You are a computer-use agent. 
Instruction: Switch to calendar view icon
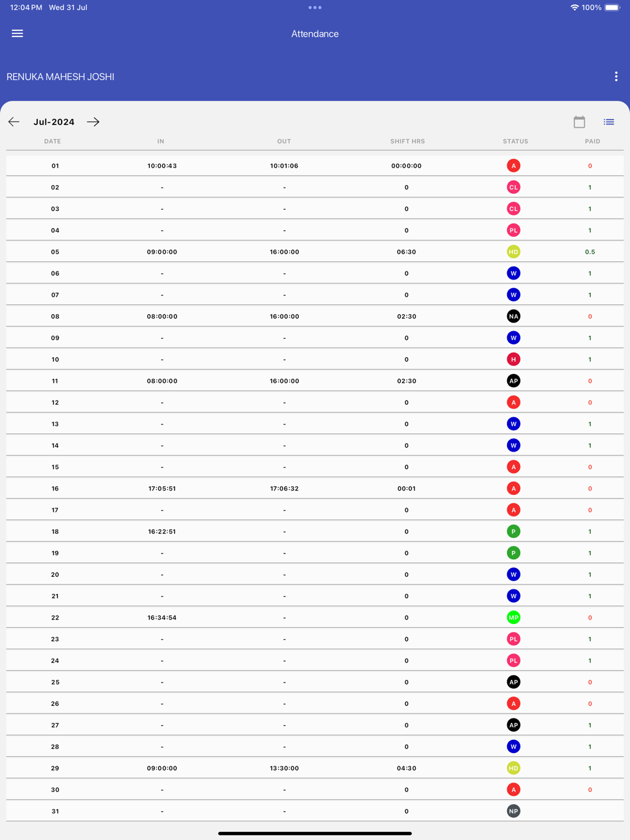[x=580, y=122]
